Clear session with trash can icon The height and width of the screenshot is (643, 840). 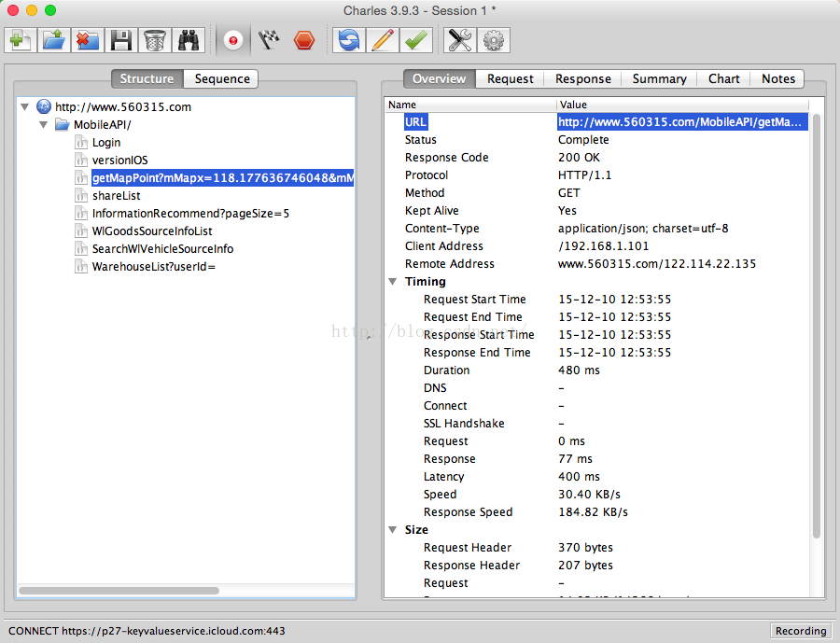click(155, 40)
